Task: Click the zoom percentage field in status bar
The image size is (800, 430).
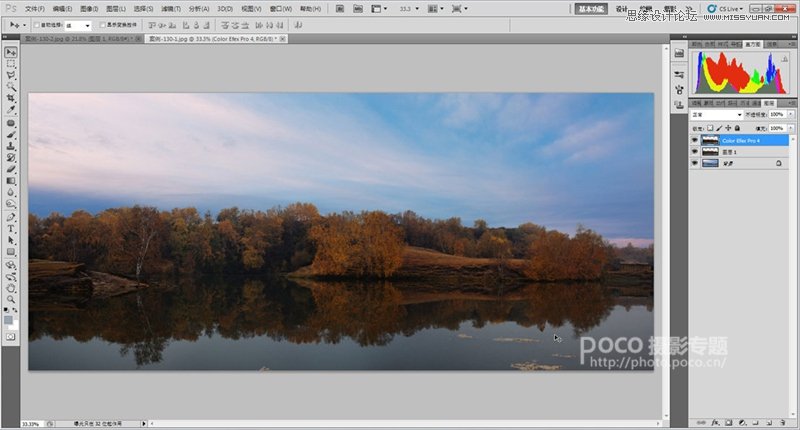Action: pos(31,424)
